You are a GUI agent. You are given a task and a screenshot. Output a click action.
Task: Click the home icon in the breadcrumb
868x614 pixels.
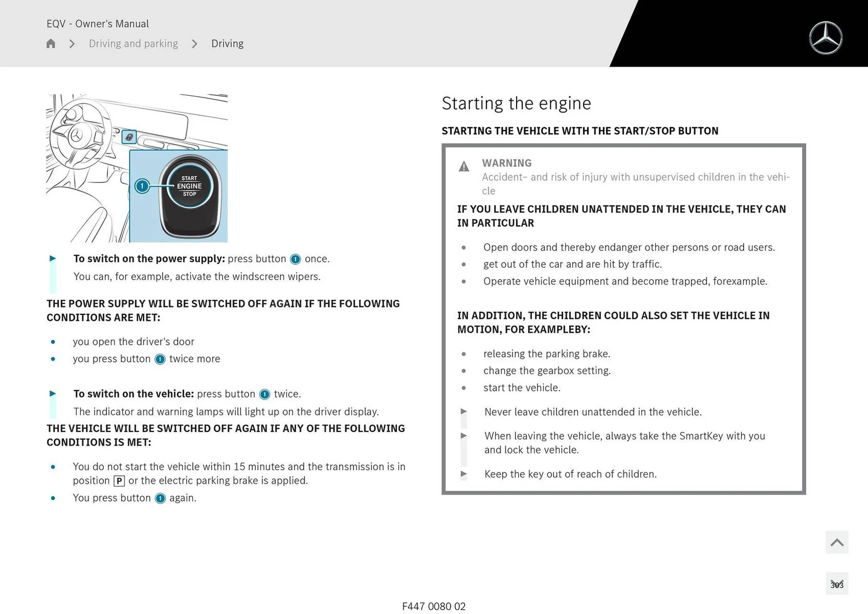[50, 43]
